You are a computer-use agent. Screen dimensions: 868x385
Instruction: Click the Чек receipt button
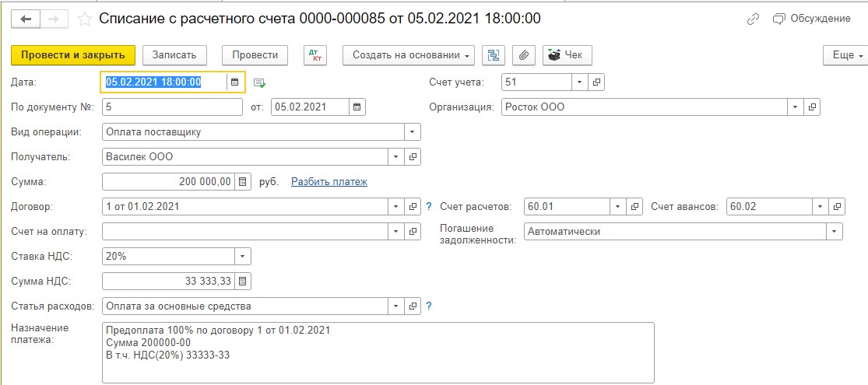click(568, 55)
